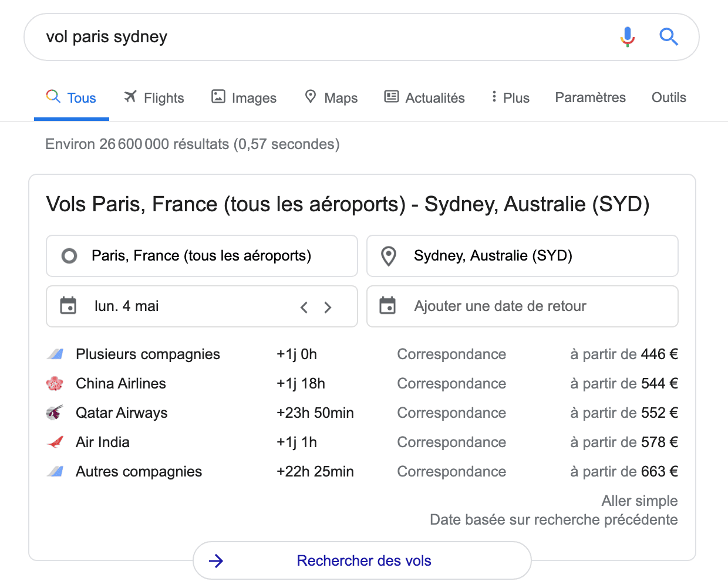
Task: Click the blue magnifier search button
Action: [669, 37]
